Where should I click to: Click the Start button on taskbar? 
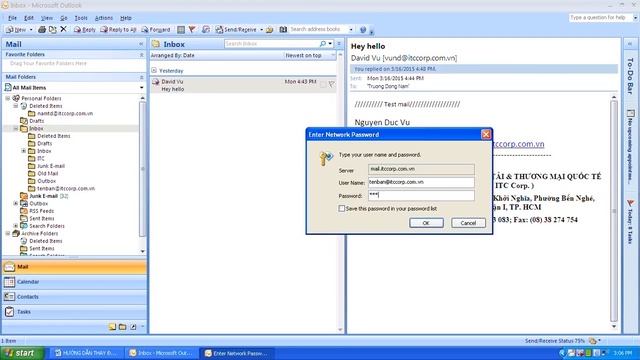tap(22, 353)
